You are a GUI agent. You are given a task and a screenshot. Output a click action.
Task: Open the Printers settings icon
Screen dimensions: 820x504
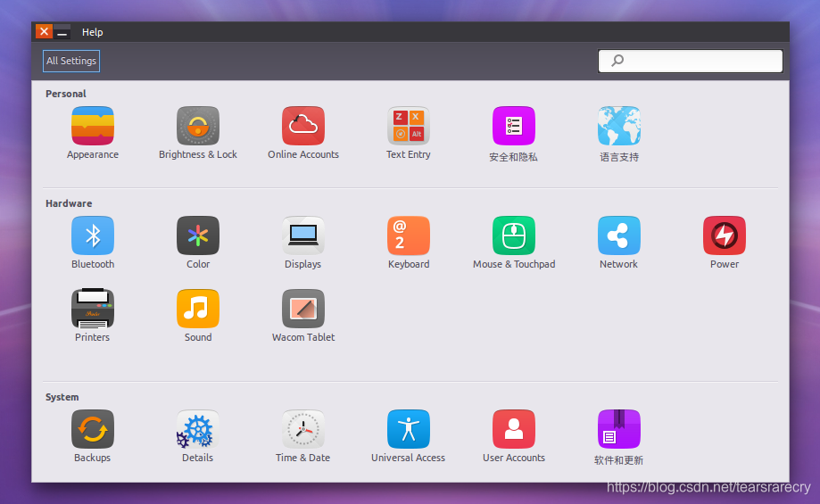tap(93, 309)
